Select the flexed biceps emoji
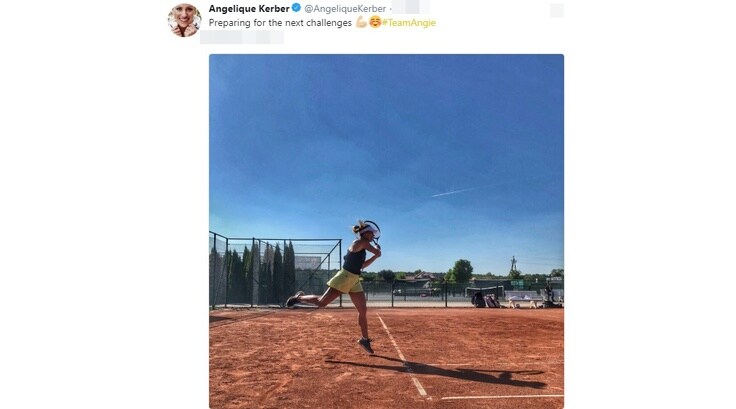Image resolution: width=736 pixels, height=409 pixels. coord(361,22)
